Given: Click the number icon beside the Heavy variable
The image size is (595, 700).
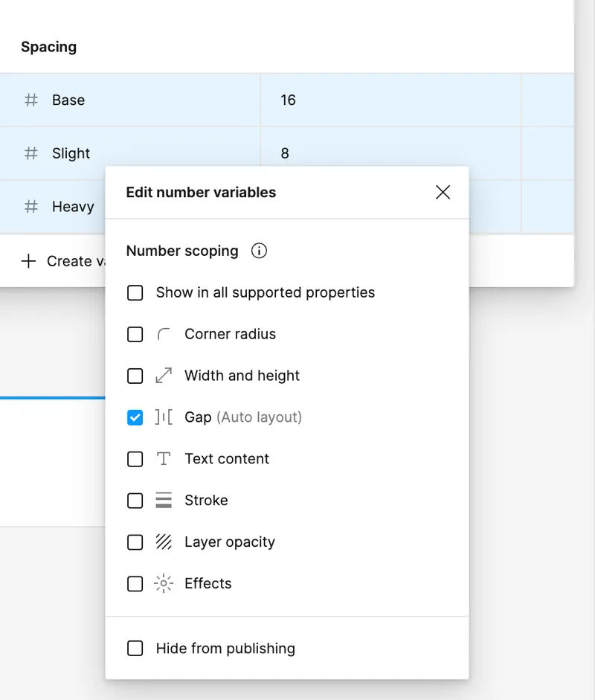Looking at the screenshot, I should pos(30,206).
